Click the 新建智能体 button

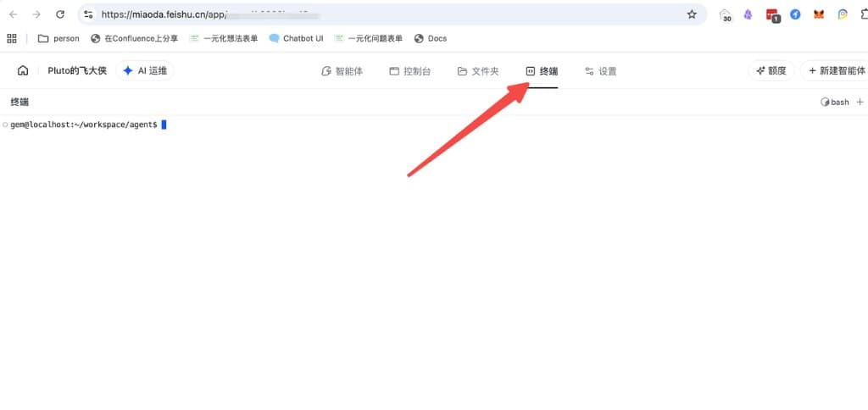[835, 71]
